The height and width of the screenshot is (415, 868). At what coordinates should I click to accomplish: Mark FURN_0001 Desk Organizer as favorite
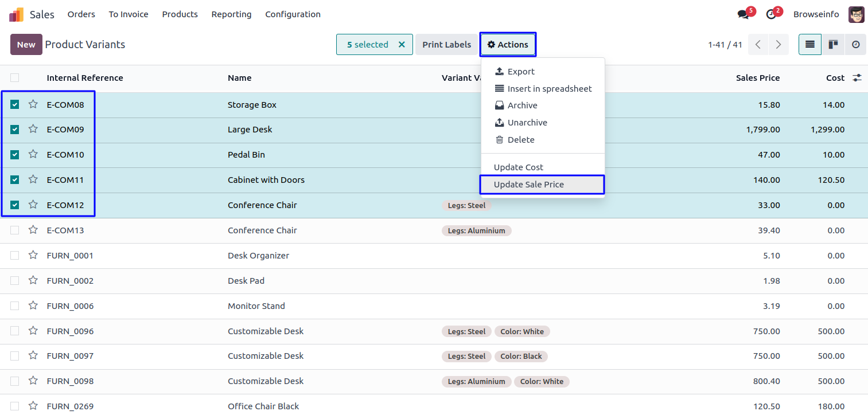click(33, 255)
